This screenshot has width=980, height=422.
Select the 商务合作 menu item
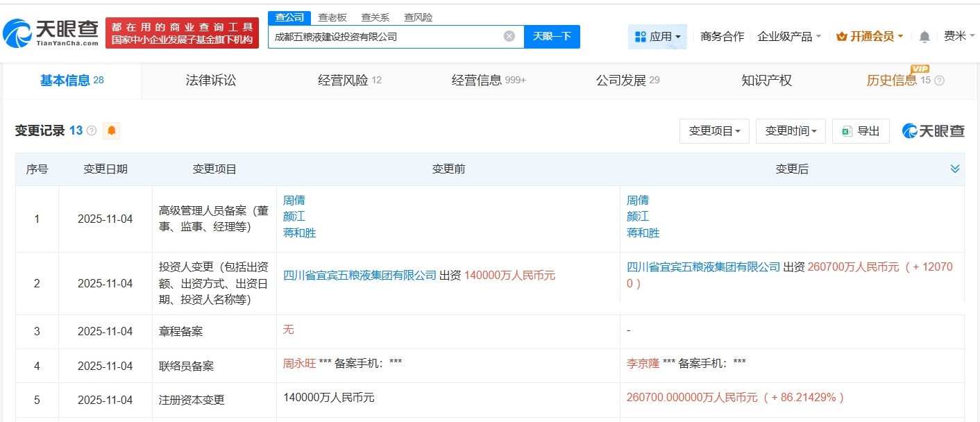723,36
